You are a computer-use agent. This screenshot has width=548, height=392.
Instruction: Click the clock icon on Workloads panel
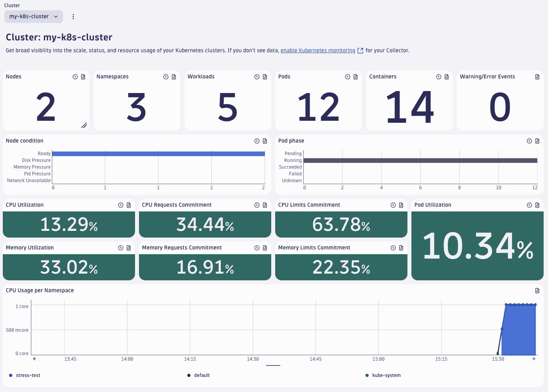tap(257, 77)
